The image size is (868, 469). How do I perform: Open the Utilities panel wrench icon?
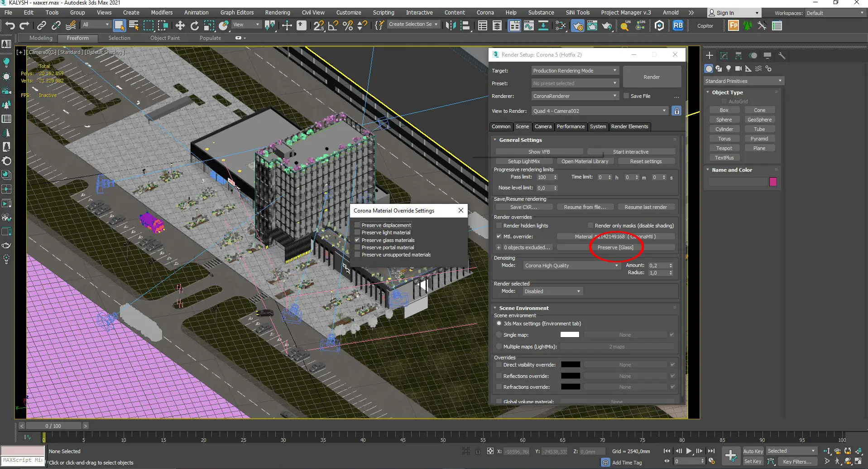coord(782,56)
